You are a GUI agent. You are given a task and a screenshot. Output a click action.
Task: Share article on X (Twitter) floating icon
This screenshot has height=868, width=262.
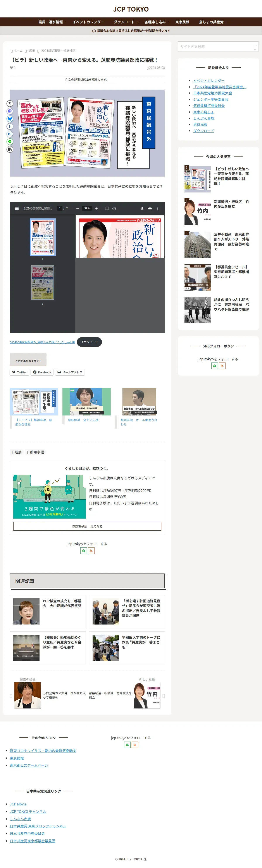tap(10, 104)
